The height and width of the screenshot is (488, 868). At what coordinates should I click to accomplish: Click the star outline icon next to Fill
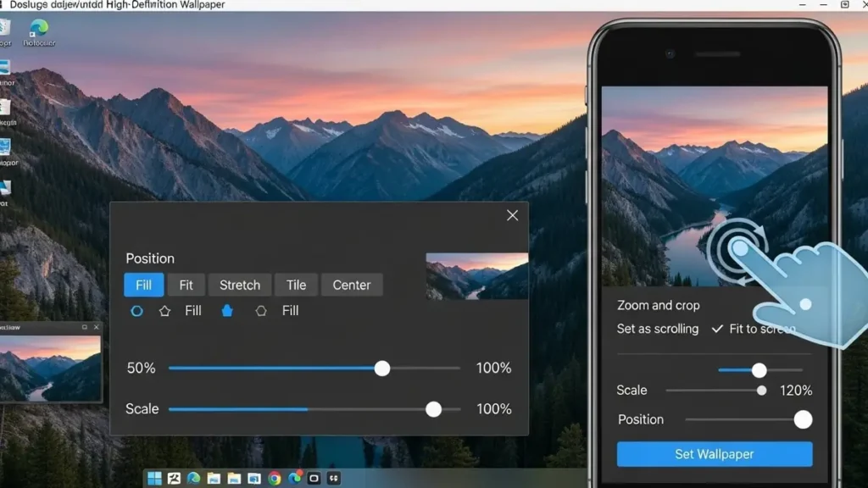(x=165, y=311)
